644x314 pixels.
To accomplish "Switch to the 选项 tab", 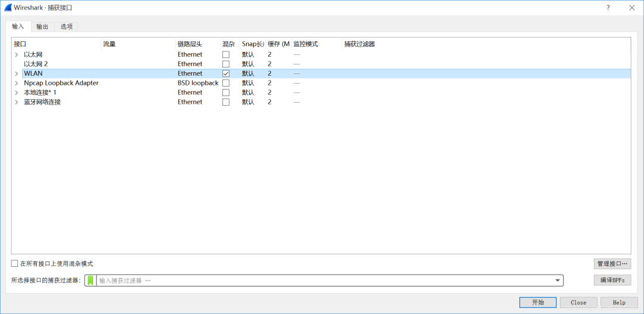I will (x=66, y=27).
